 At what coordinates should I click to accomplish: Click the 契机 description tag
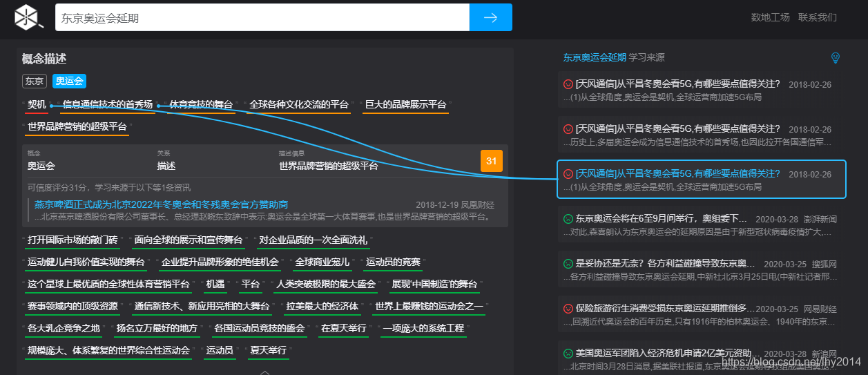coord(37,105)
